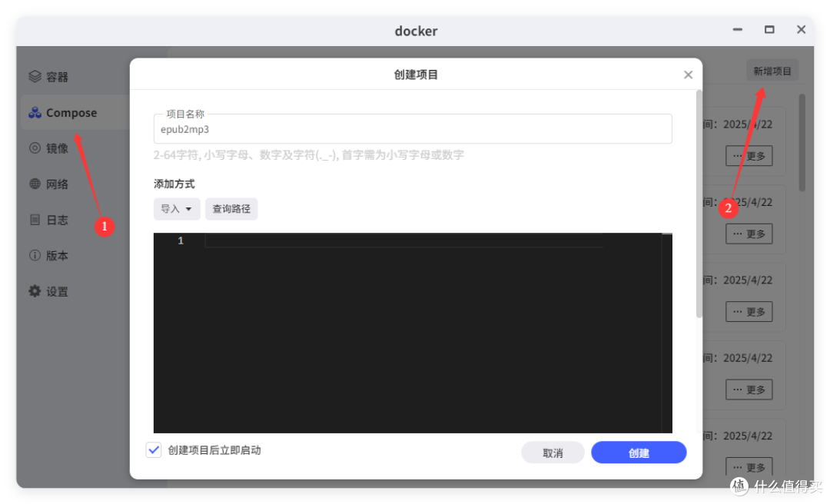Viewport: 830px width, 504px height.
Task: Click the Compose cubes icon in sidebar
Action: click(x=35, y=112)
